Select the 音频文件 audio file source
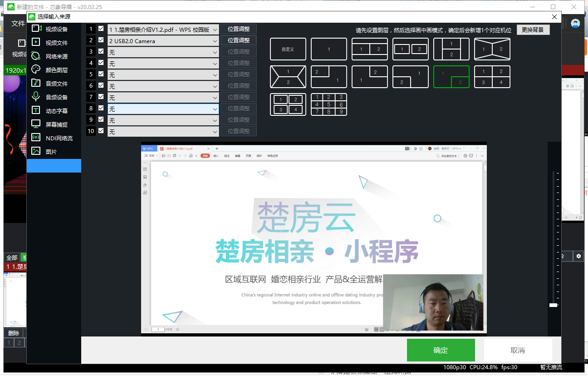The height and width of the screenshot is (376, 588). [54, 84]
